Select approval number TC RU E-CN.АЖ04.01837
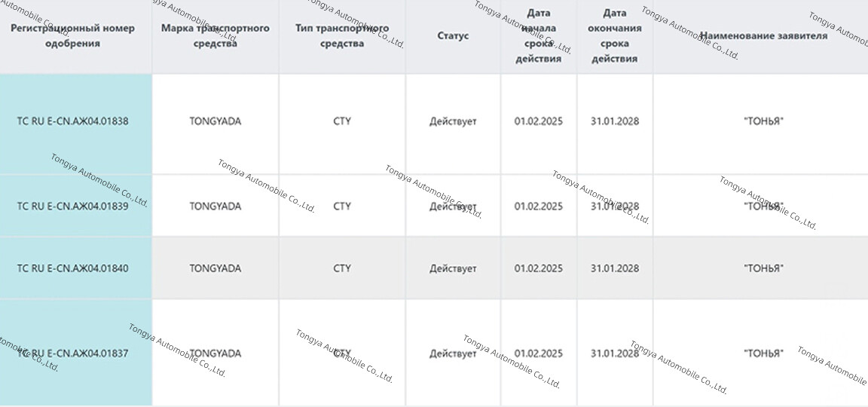The height and width of the screenshot is (407, 868). click(72, 353)
